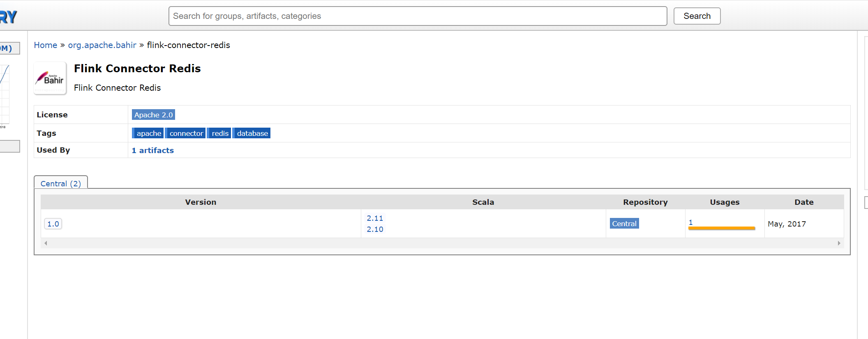
Task: Select the database tag
Action: pos(252,133)
